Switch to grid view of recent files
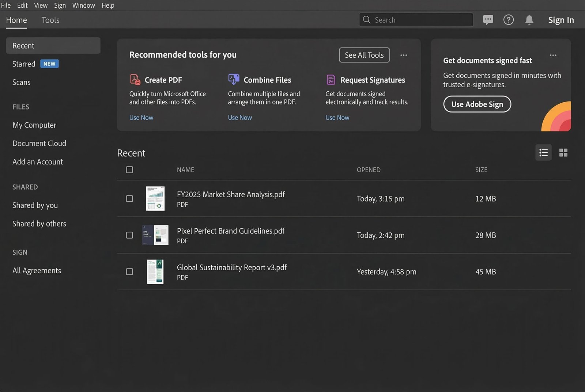This screenshot has width=585, height=392. [x=563, y=152]
